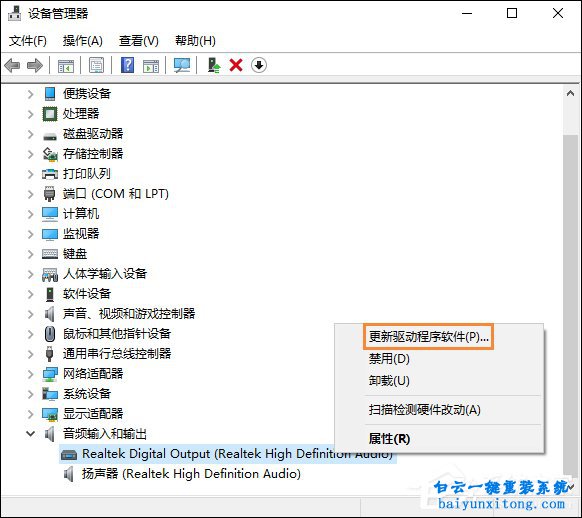582x518 pixels.
Task: Click the 计算机 monitor icon
Action: coord(50,214)
